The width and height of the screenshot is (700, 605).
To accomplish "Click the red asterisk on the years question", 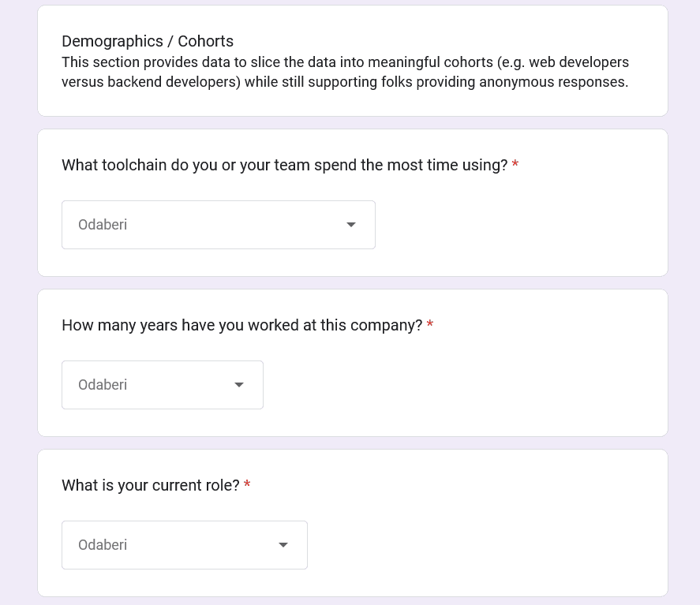I will coord(429,324).
